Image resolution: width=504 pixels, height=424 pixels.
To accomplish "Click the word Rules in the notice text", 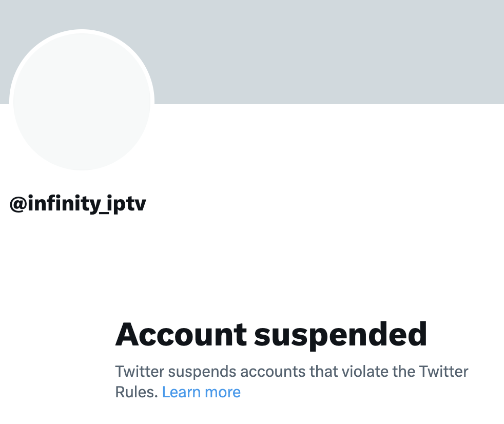I will pyautogui.click(x=134, y=392).
